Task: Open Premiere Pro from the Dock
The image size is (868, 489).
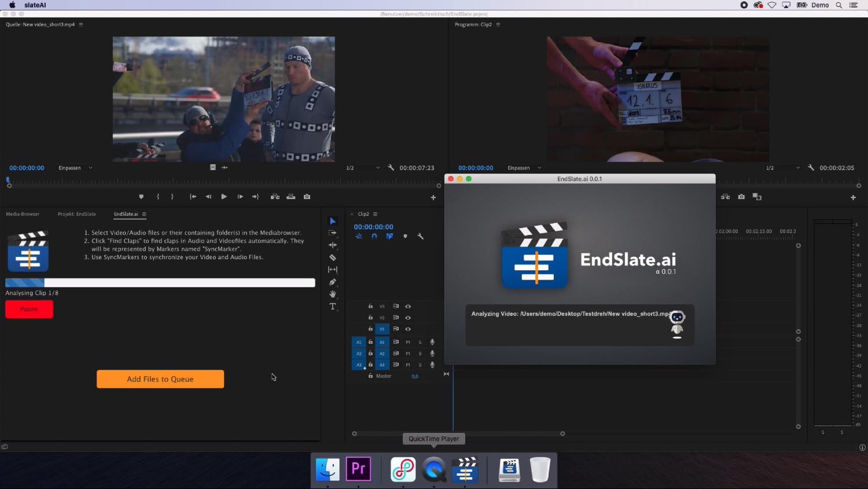Action: pos(358,469)
